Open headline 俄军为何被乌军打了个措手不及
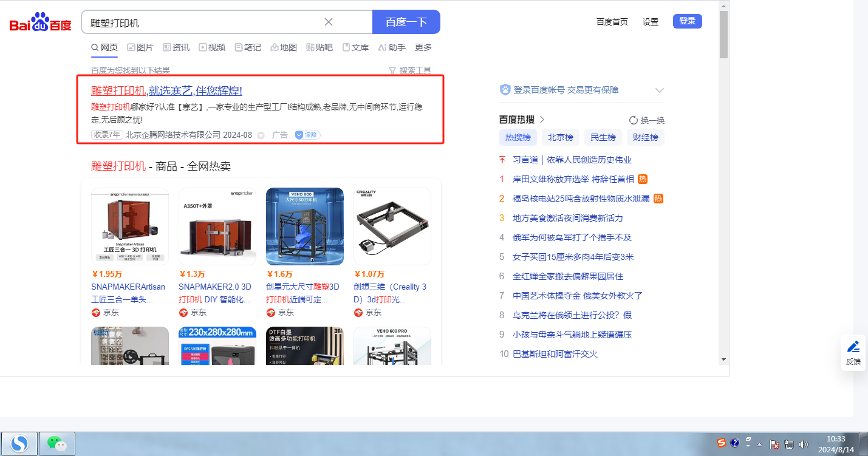Viewport: 868px width, 456px height. point(572,237)
